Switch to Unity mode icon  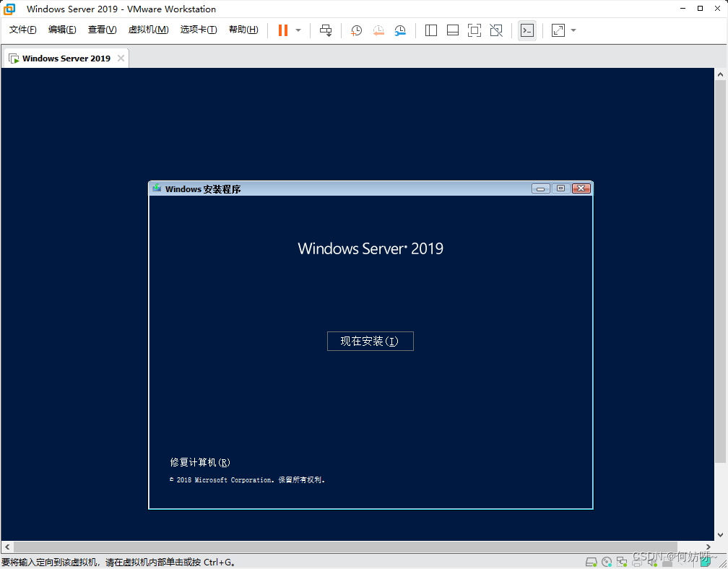pos(496,30)
